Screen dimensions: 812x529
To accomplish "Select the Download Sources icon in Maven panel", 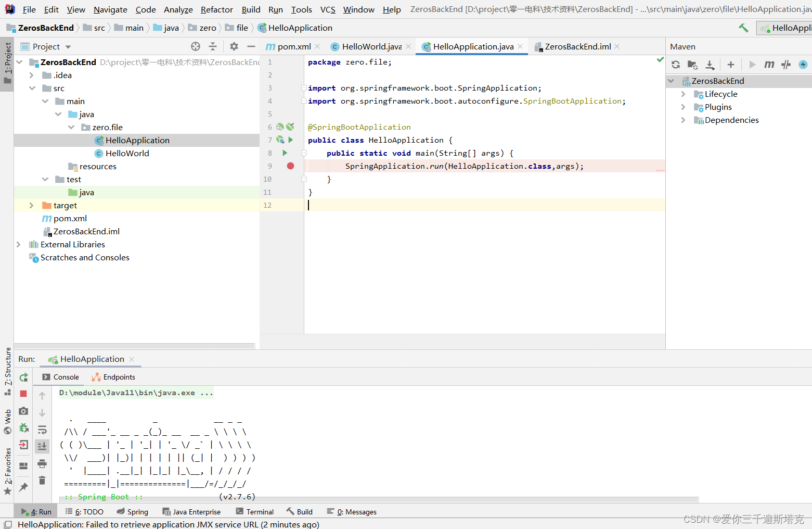I will [x=710, y=65].
